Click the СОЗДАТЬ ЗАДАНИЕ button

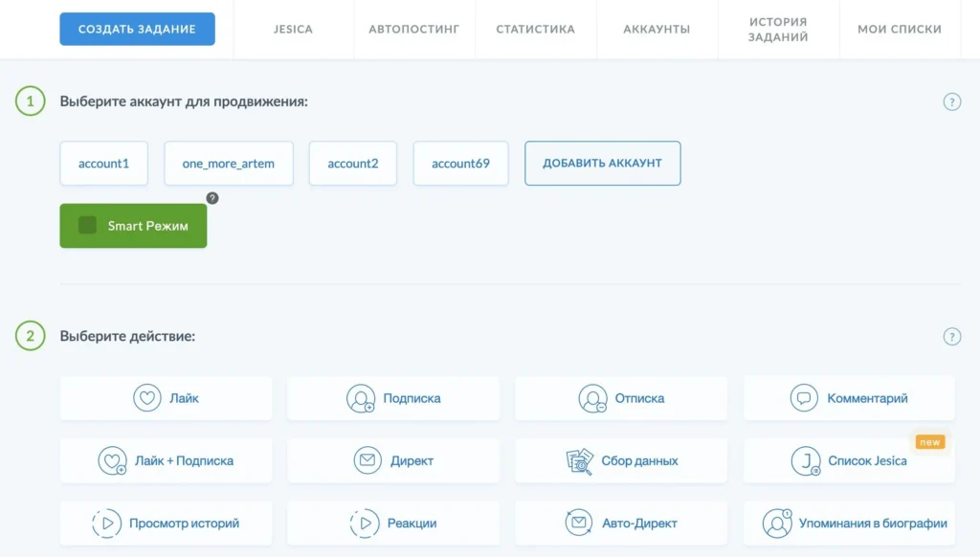pyautogui.click(x=138, y=29)
